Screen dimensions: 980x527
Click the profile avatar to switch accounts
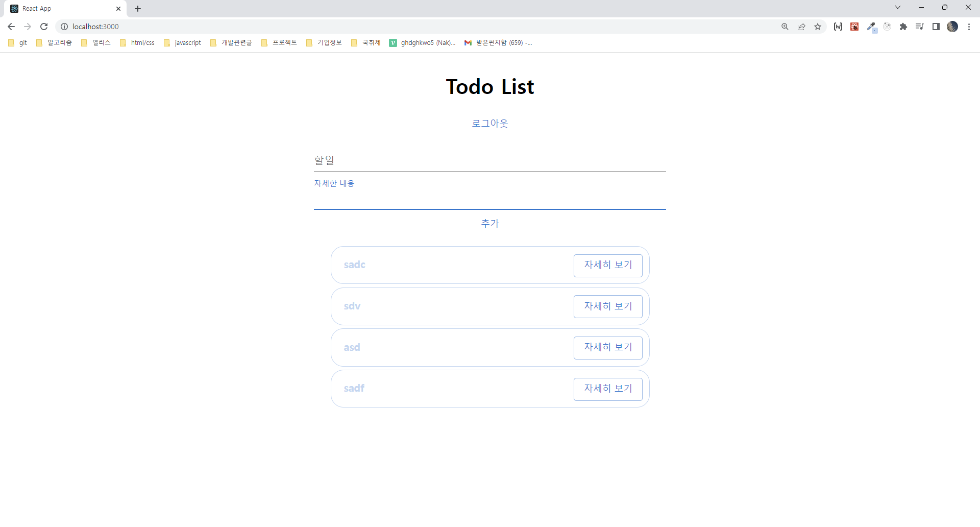953,26
